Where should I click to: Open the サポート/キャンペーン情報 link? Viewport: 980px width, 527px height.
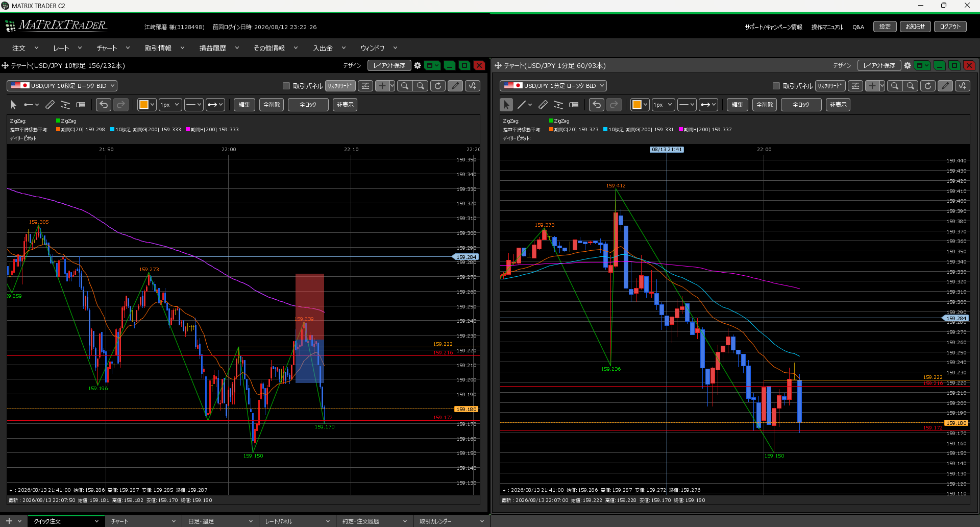coord(773,27)
